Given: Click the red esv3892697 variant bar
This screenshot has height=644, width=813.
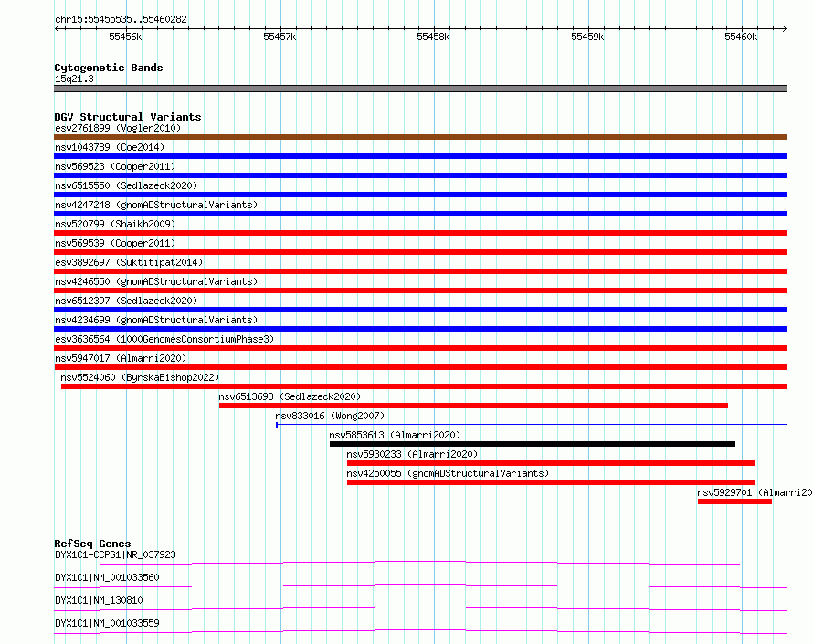Looking at the screenshot, I should pyautogui.click(x=420, y=271).
